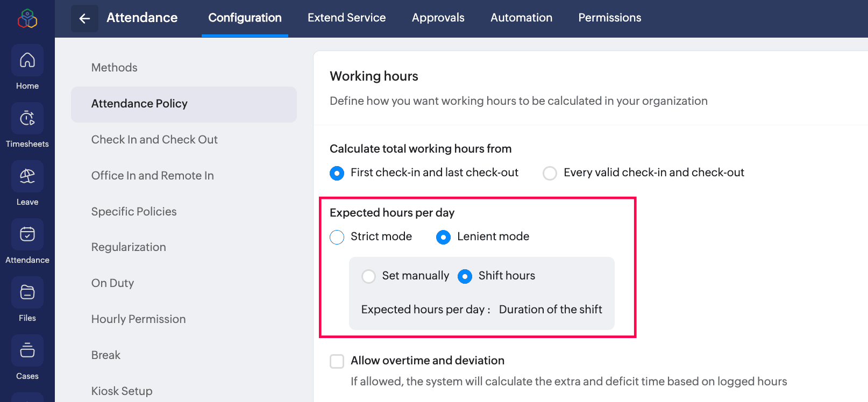Open the Attendance calendar icon in sidebar

click(27, 234)
